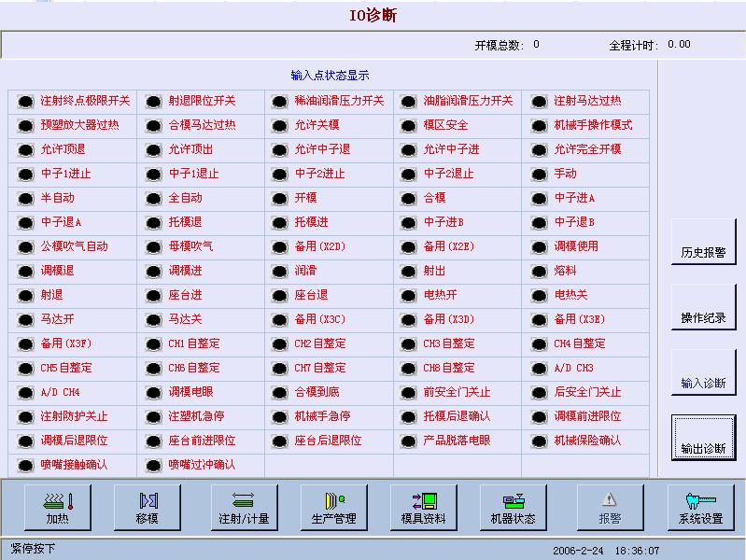
Task: Click indicator for 全自动
Action: [x=154, y=199]
